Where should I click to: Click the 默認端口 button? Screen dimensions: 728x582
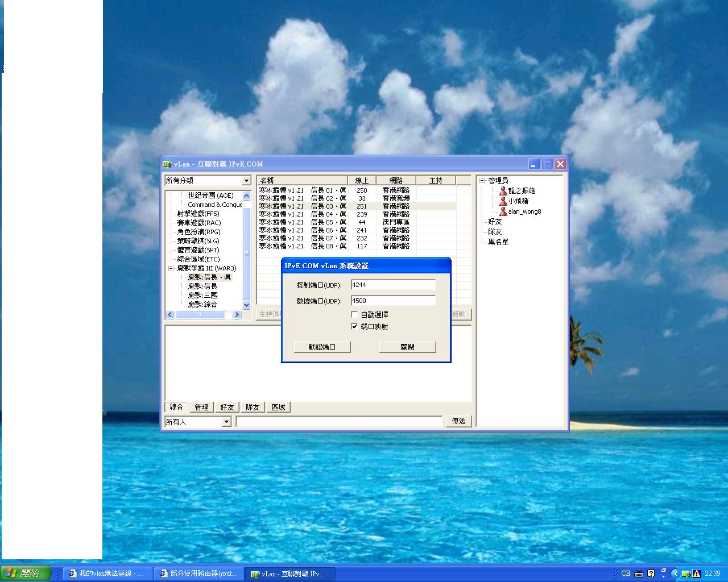[322, 347]
